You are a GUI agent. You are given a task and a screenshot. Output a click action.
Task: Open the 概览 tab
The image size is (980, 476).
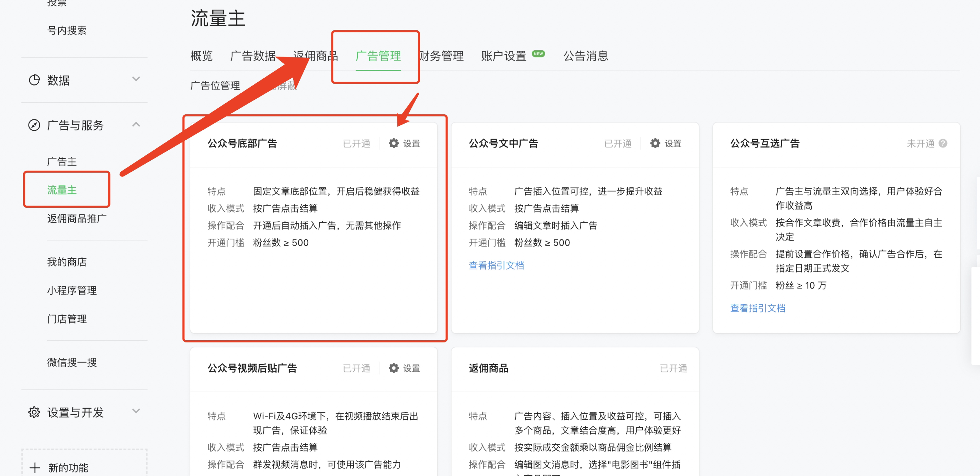point(201,56)
